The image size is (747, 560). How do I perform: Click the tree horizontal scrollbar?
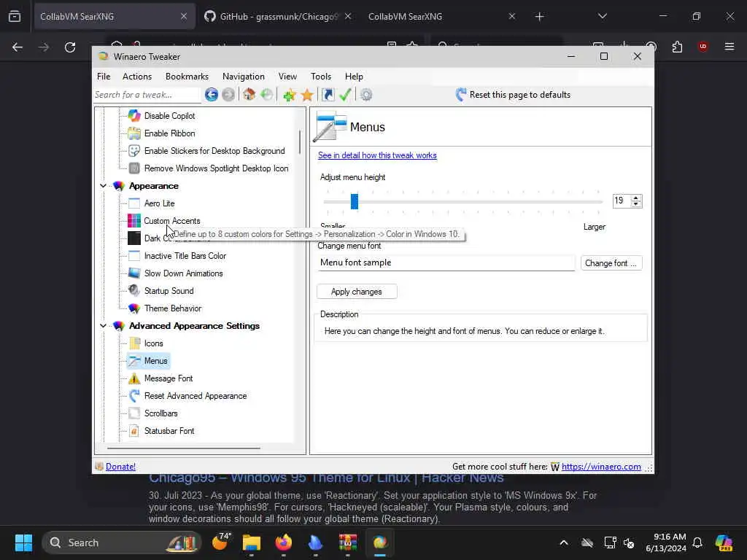[184, 448]
